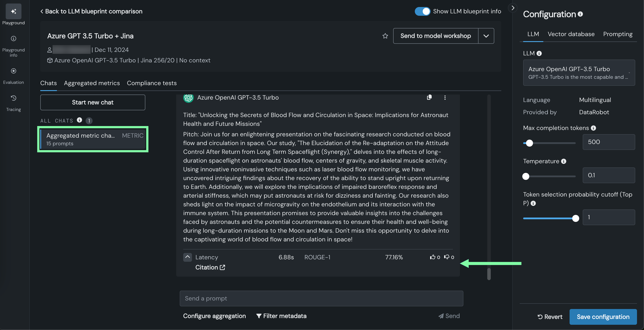Collapse the Configuration panel with chevron
The width and height of the screenshot is (644, 330).
(x=513, y=8)
